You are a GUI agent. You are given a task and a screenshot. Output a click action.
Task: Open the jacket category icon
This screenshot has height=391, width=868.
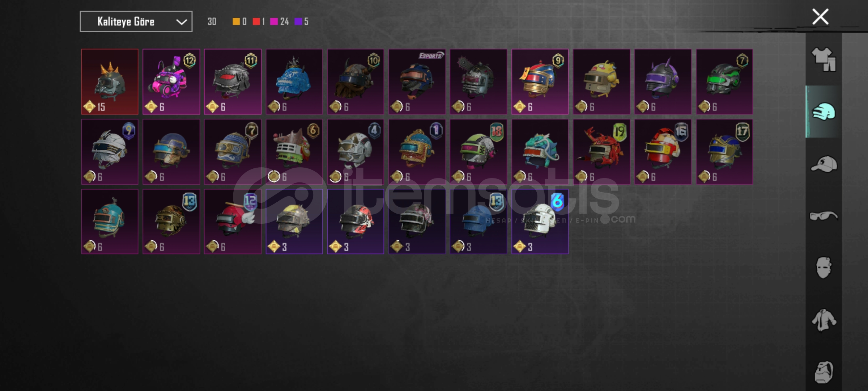point(824,320)
